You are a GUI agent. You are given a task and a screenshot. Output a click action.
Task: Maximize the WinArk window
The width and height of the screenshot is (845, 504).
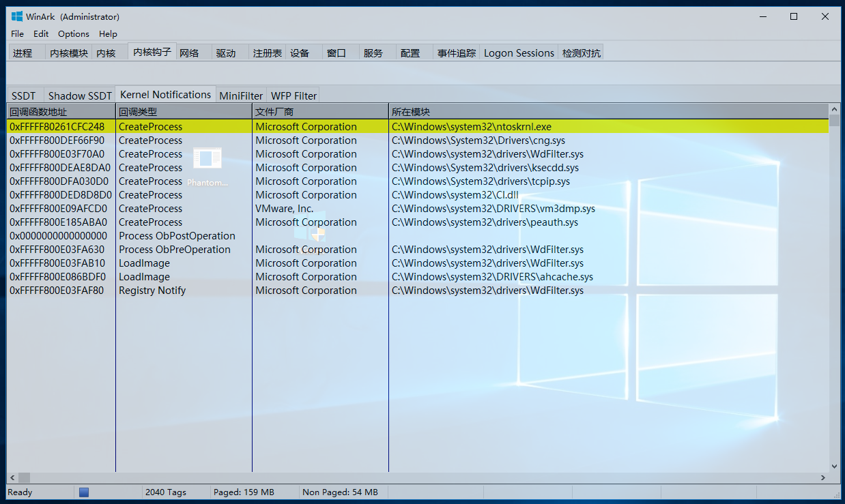coord(794,16)
